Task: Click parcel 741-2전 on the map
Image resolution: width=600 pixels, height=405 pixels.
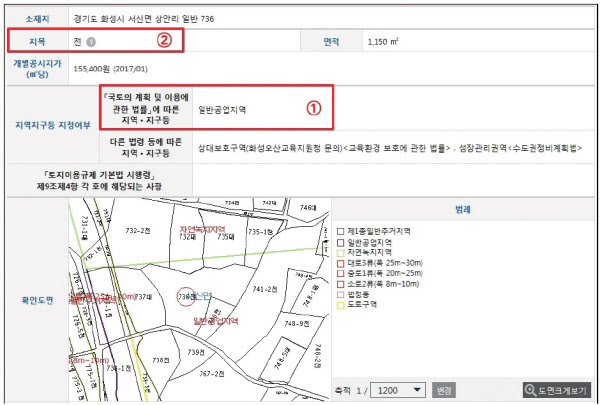Action: coord(264,289)
